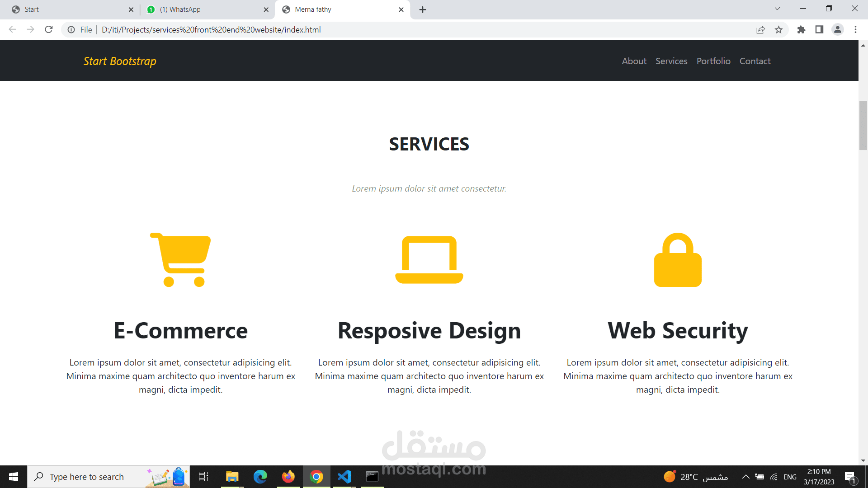Open the tab search dropdown chevron
Screen dimensions: 868x488
coord(777,9)
